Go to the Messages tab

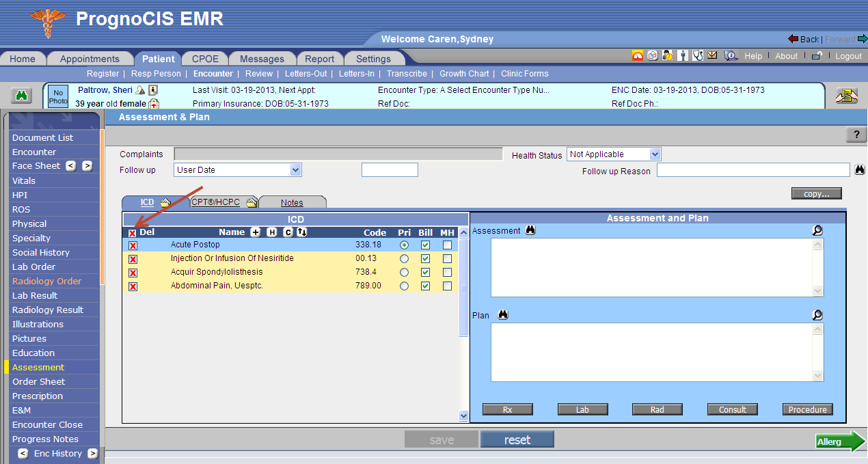click(x=262, y=59)
